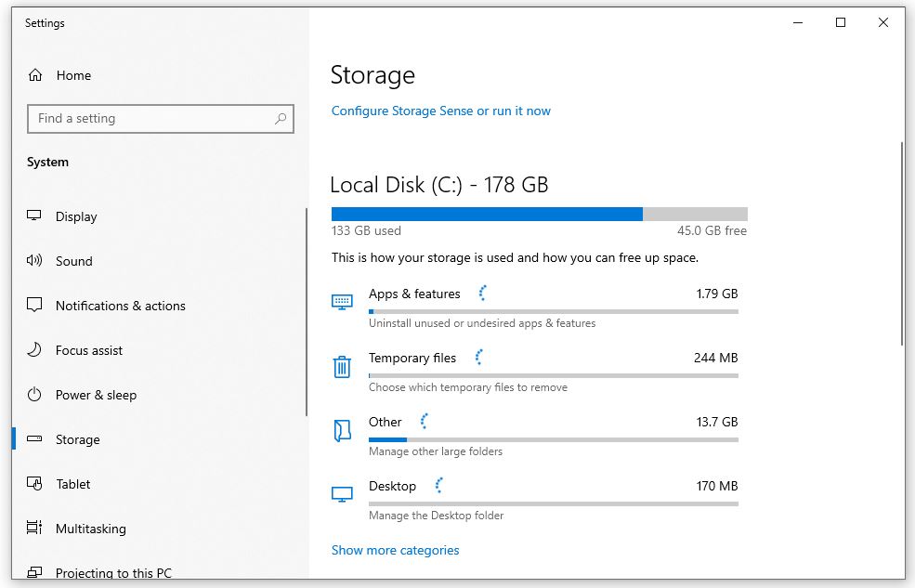Click the System section heading
The image size is (915, 588).
click(48, 163)
